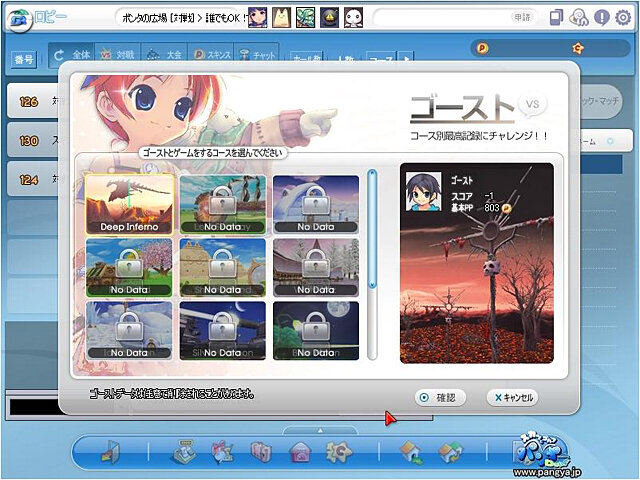Click the ghost player portrait
This screenshot has width=640, height=480.
423,191
